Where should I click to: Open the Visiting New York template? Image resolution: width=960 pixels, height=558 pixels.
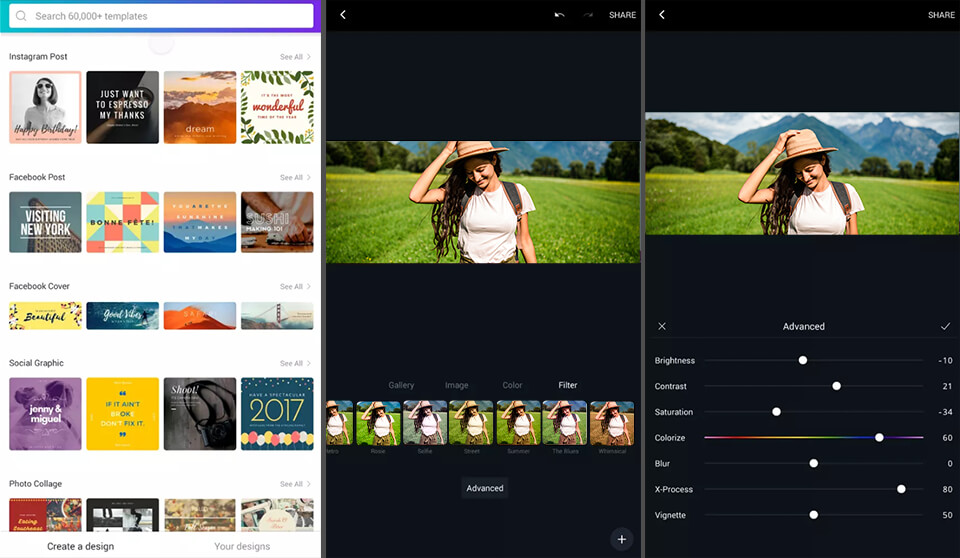pos(45,222)
